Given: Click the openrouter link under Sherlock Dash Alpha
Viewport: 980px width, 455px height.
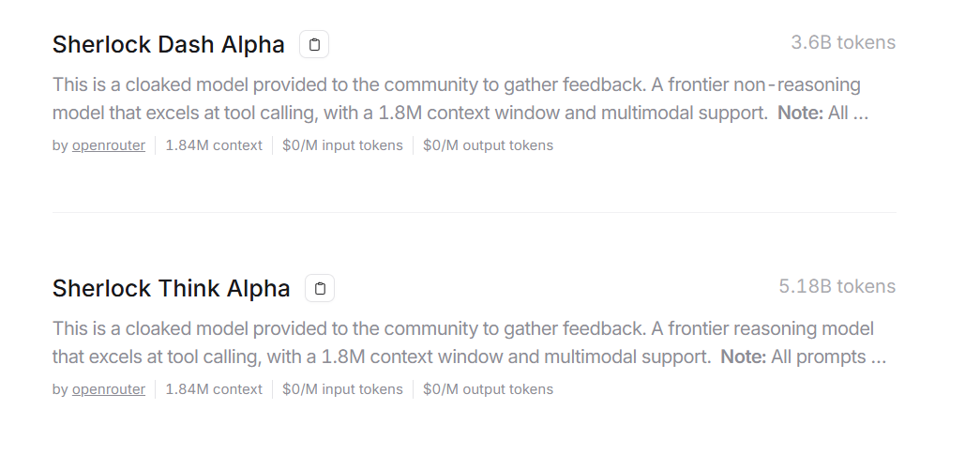Looking at the screenshot, I should (109, 145).
